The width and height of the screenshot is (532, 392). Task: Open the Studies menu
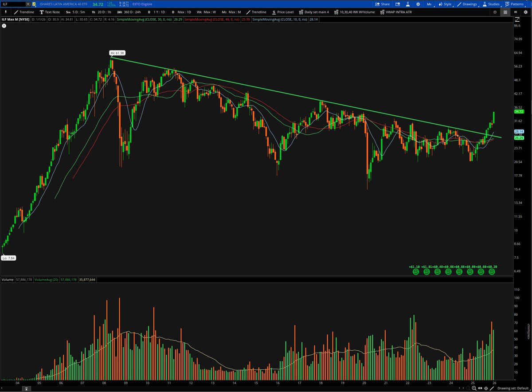point(492,4)
